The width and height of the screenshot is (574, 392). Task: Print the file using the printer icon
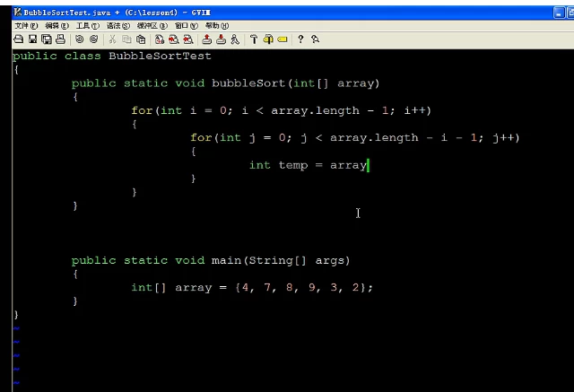tap(58, 39)
